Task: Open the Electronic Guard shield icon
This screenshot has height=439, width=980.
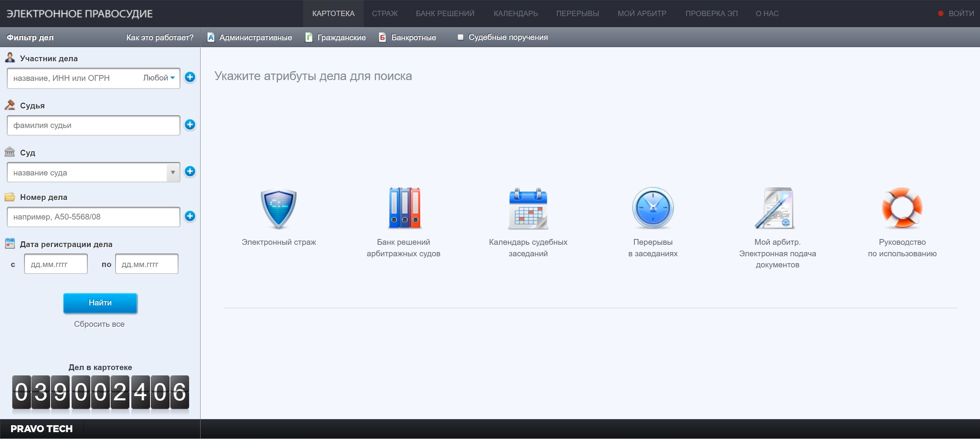Action: point(279,208)
